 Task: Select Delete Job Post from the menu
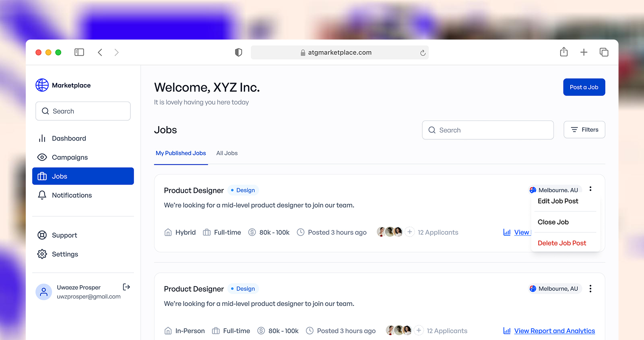pos(561,243)
